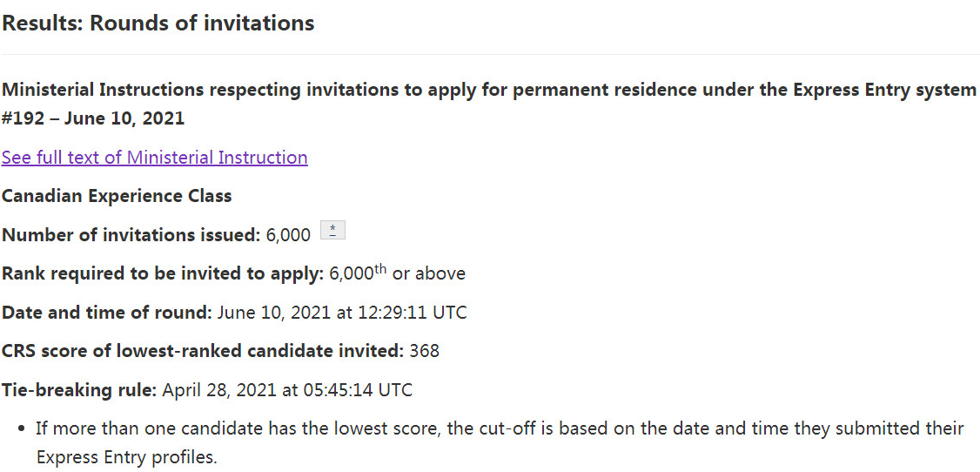Click the footnote asterisk next to 6,000
The height and width of the screenshot is (472, 980).
click(x=332, y=231)
